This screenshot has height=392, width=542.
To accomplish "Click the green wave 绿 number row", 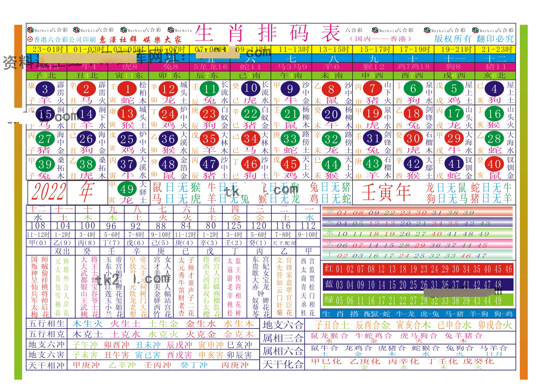I will pyautogui.click(x=418, y=300).
